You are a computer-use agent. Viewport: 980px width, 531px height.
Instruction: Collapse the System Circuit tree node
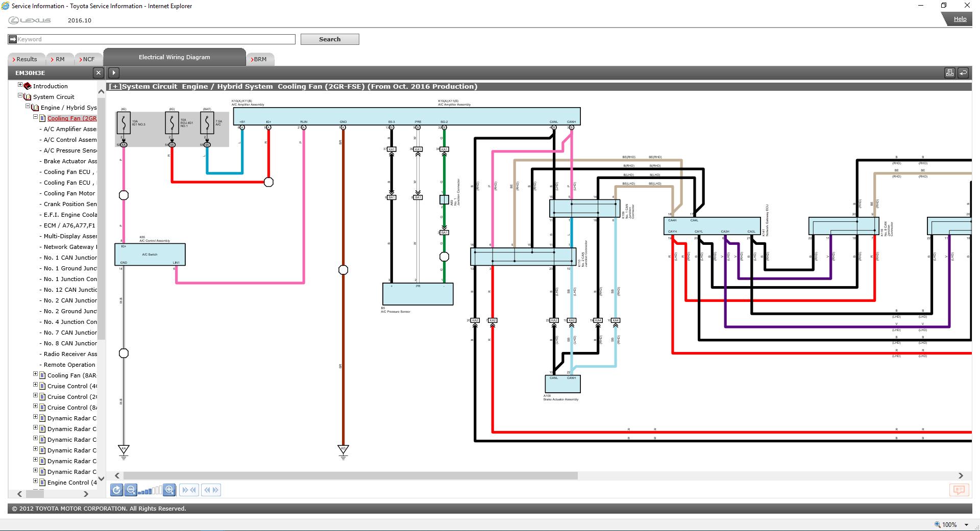pos(20,95)
